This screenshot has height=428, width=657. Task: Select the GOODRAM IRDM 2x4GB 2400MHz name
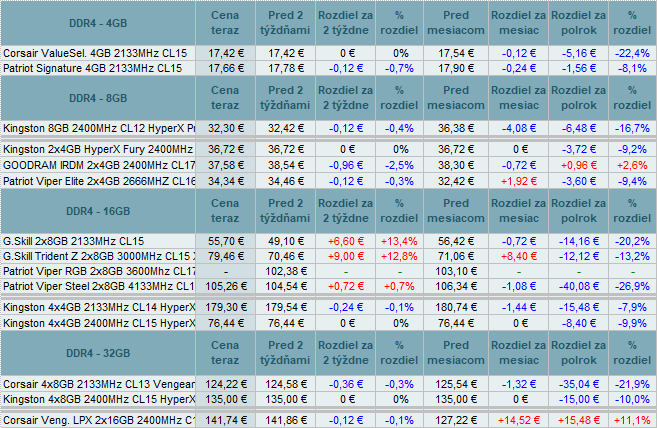[99, 165]
